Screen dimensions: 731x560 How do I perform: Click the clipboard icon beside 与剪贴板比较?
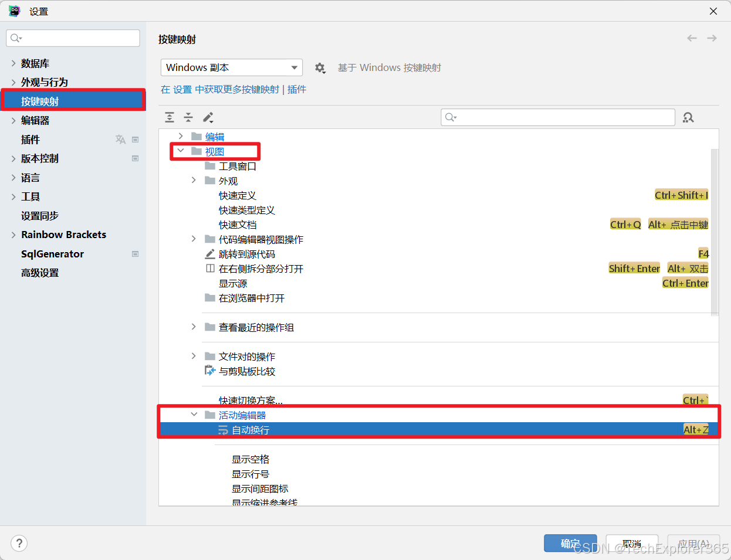210,371
